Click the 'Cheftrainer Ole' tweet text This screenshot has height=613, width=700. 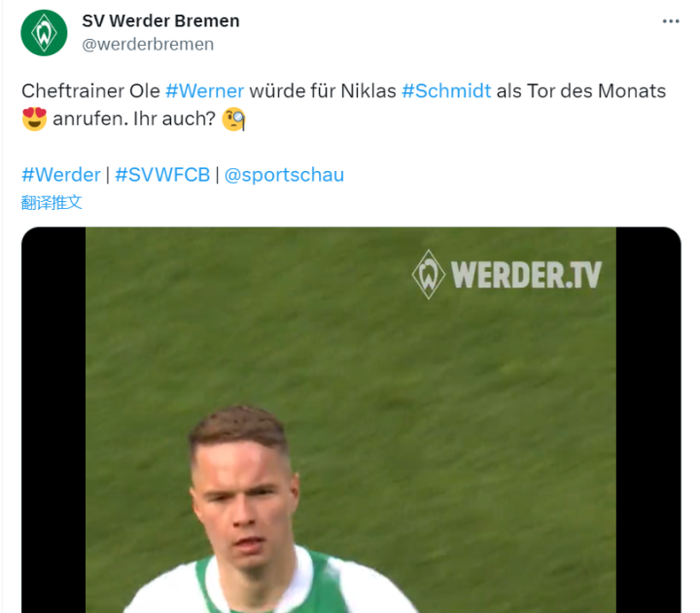pos(90,91)
